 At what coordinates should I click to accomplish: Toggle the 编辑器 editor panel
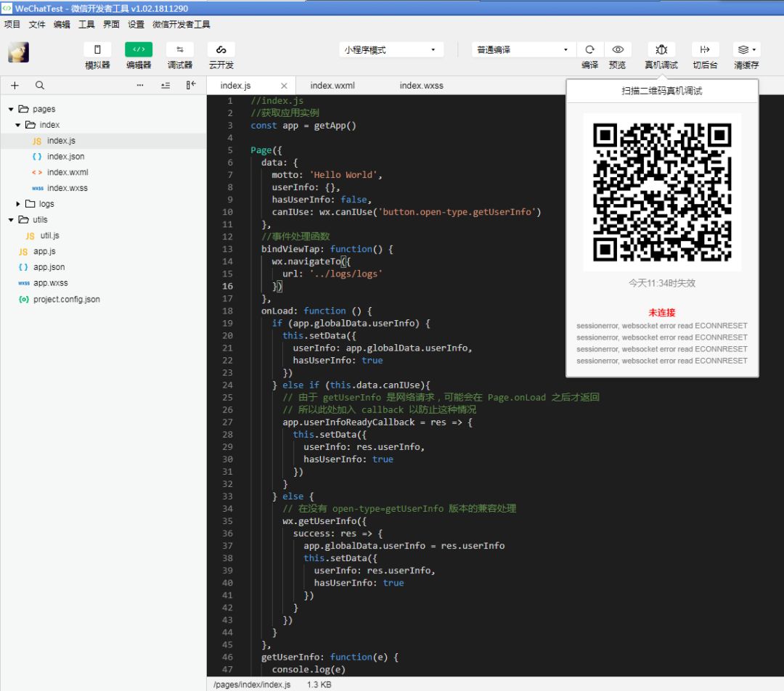(139, 49)
